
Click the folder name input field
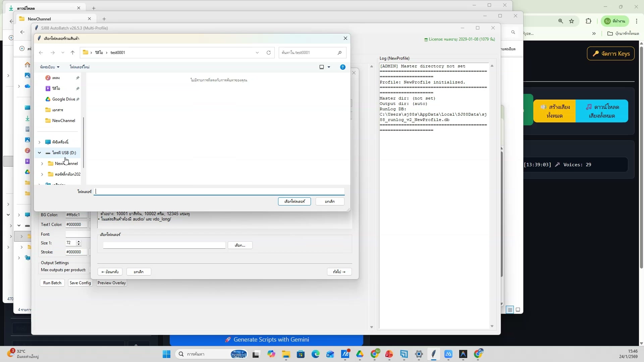coord(219,191)
